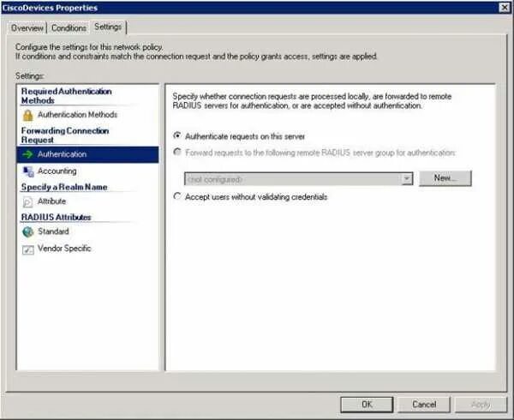Close the CiscoDevices Properties dialog

[x=505, y=8]
